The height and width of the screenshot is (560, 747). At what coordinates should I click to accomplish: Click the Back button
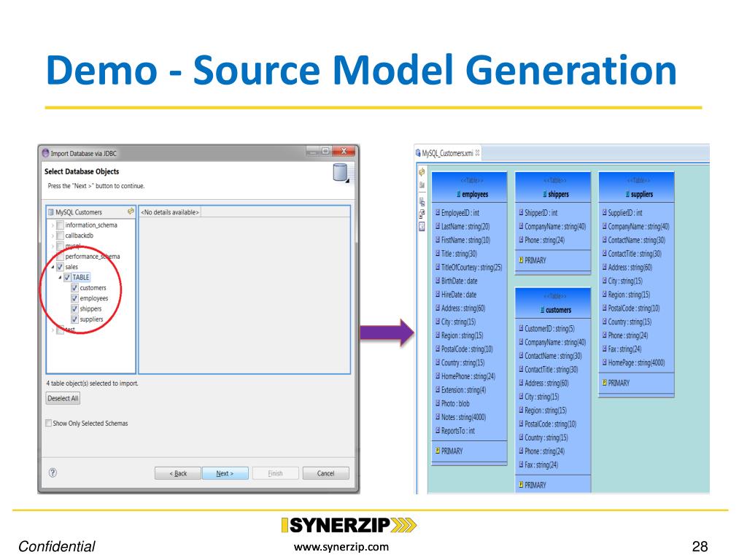(x=178, y=473)
